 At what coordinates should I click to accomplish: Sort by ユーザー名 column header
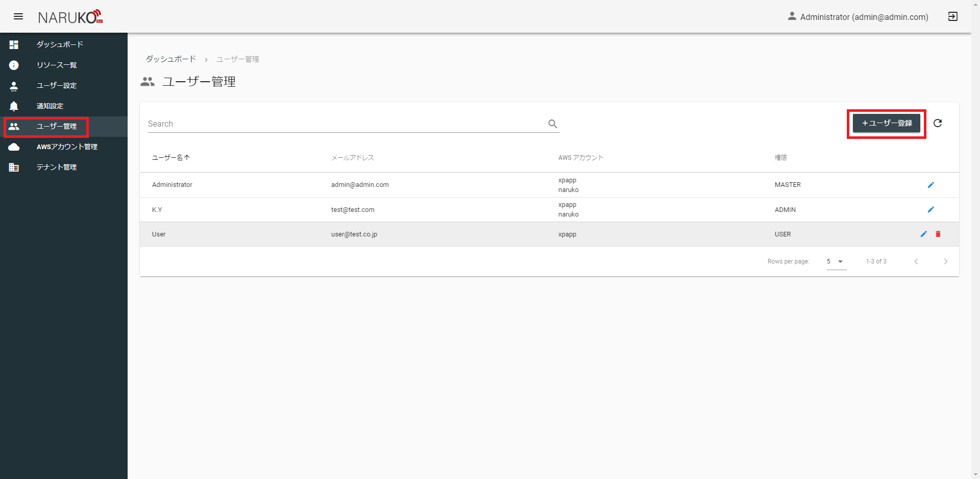[171, 158]
